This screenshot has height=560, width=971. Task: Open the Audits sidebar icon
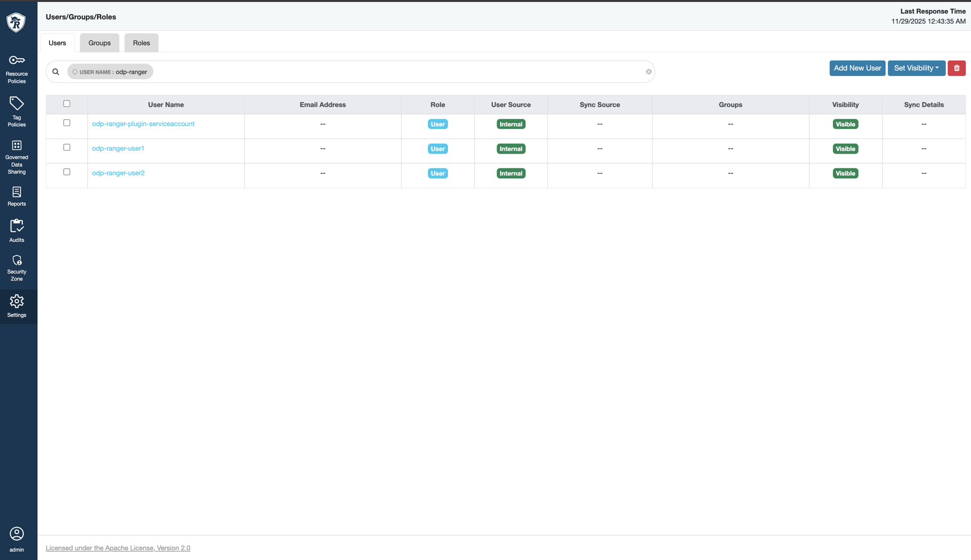(x=17, y=230)
